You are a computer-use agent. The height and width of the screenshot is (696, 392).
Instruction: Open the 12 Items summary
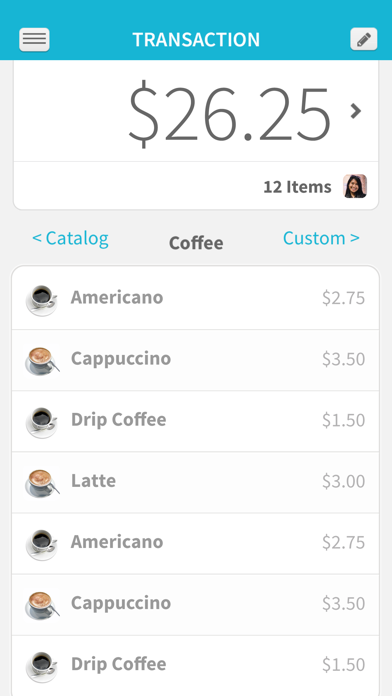point(297,187)
